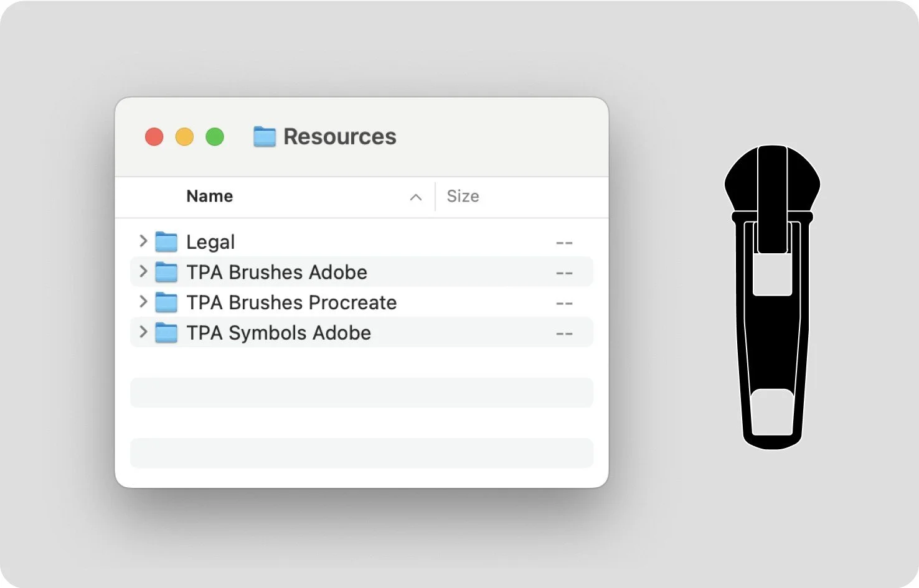
Task: Click the black zipper pull graphic
Action: click(772, 297)
